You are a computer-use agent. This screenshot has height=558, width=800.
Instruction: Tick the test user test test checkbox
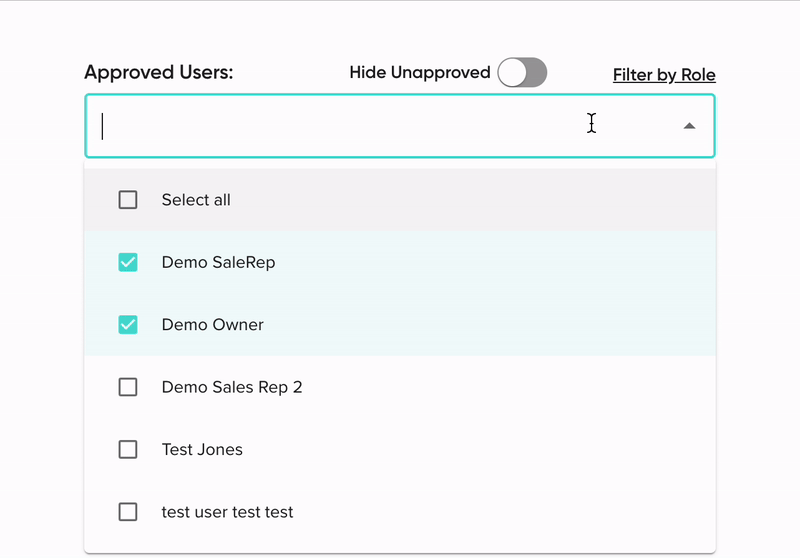tap(128, 512)
